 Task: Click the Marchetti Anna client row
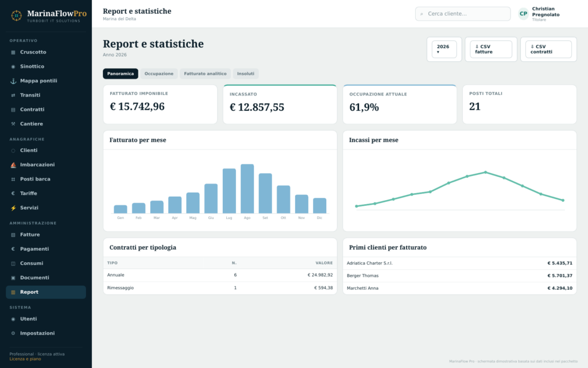pos(459,289)
